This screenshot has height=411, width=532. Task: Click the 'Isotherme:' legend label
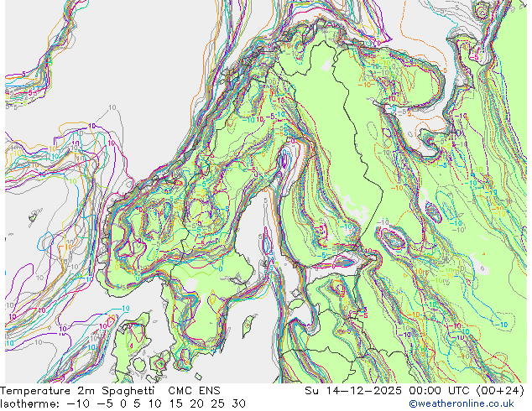point(30,403)
